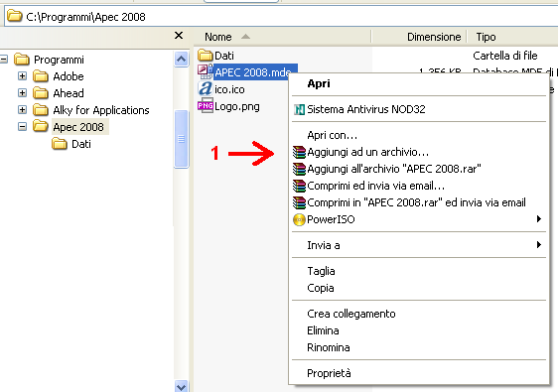Click the Cartella di file type cell
Screen dimensions: 558x392
pos(505,56)
